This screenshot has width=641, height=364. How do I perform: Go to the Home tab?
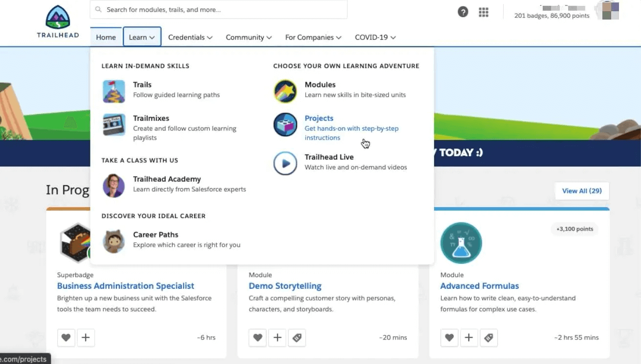[x=106, y=37]
